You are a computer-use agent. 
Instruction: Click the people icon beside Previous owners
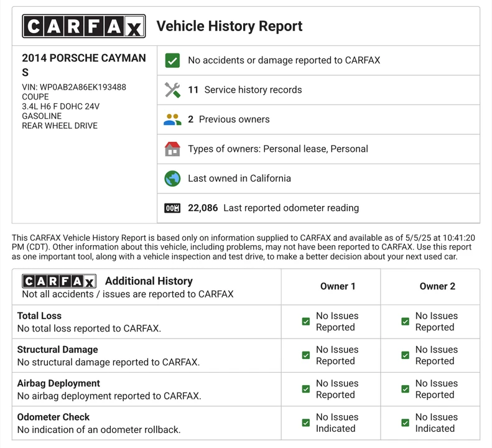coord(172,119)
